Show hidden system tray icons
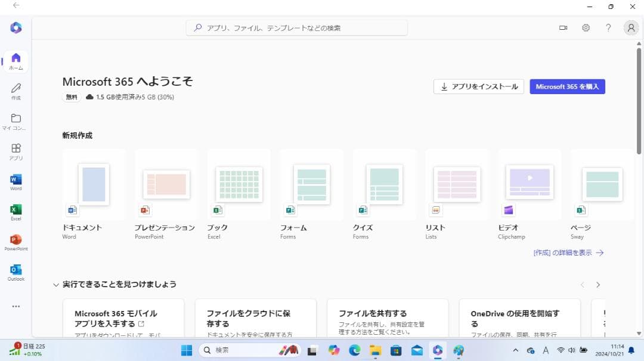Image resolution: width=644 pixels, height=361 pixels. 515,350
